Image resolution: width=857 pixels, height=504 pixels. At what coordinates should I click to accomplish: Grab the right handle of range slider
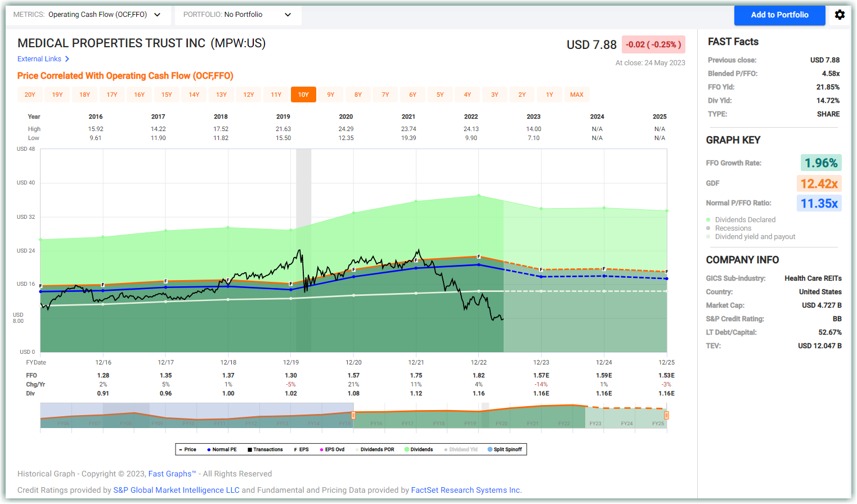point(666,416)
